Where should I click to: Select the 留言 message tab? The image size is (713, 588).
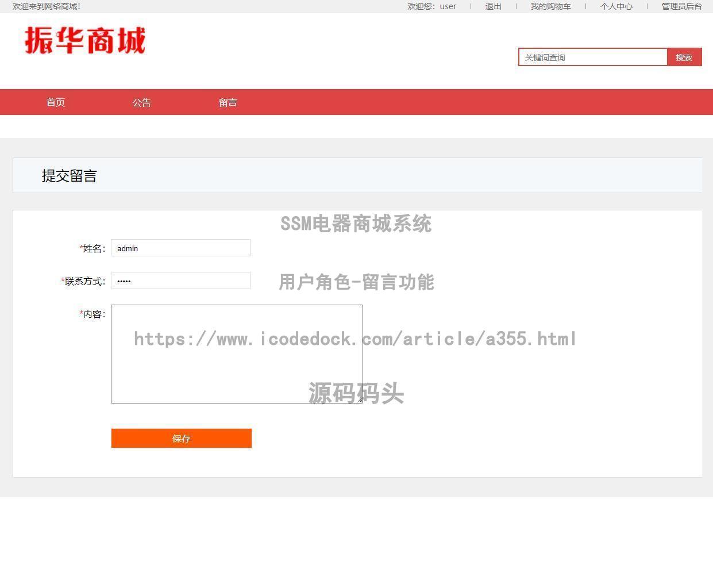tap(228, 102)
